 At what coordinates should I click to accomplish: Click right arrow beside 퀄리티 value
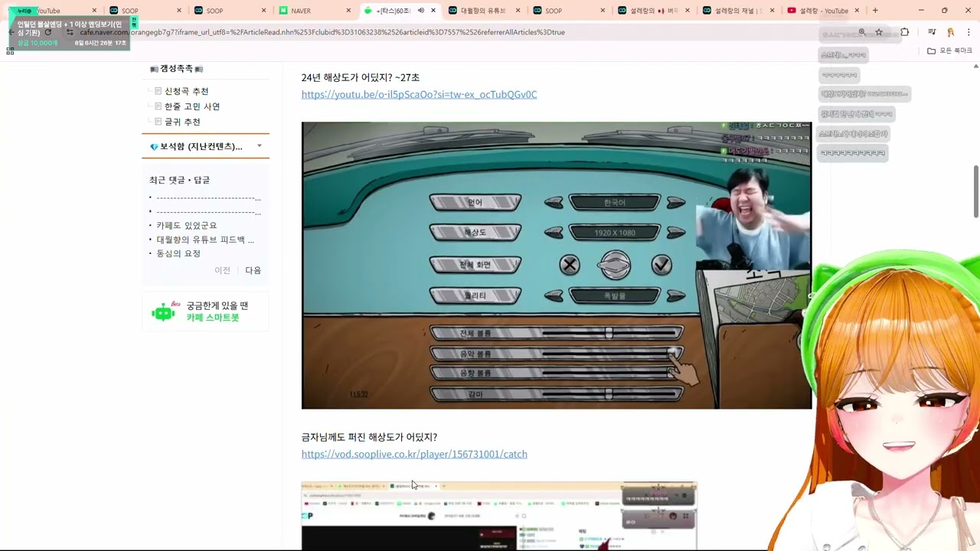click(675, 295)
